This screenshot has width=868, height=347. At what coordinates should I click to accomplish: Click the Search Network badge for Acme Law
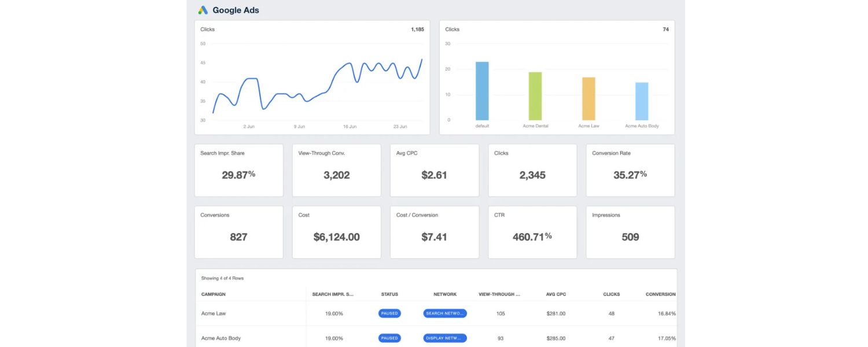pos(445,313)
